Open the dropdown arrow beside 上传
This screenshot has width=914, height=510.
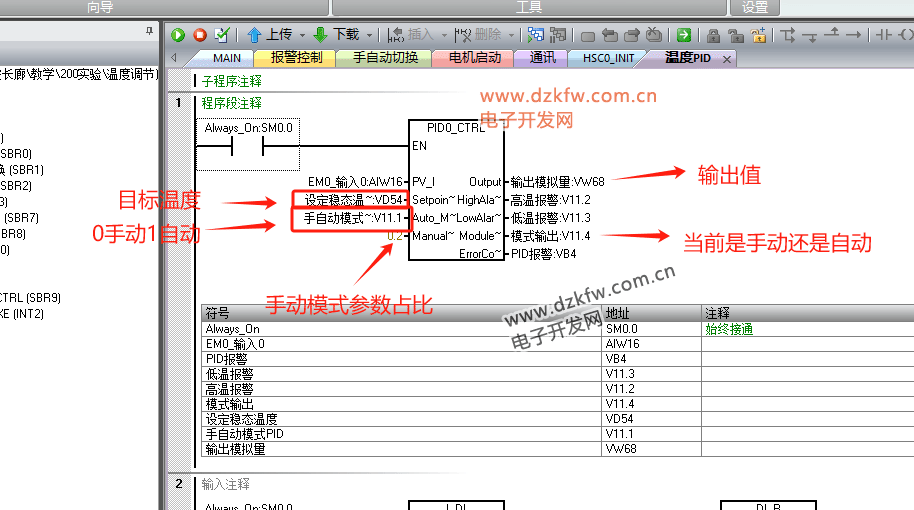tap(301, 35)
